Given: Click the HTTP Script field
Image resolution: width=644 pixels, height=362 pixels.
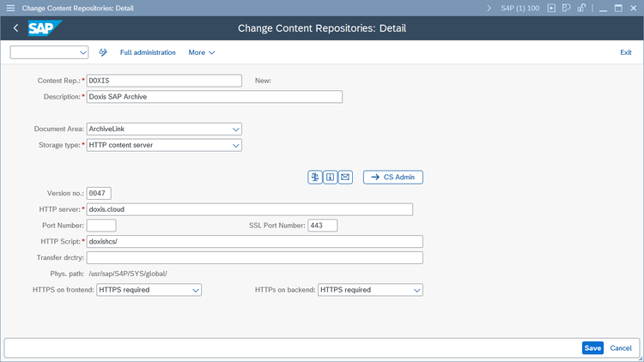Looking at the screenshot, I should click(x=255, y=241).
